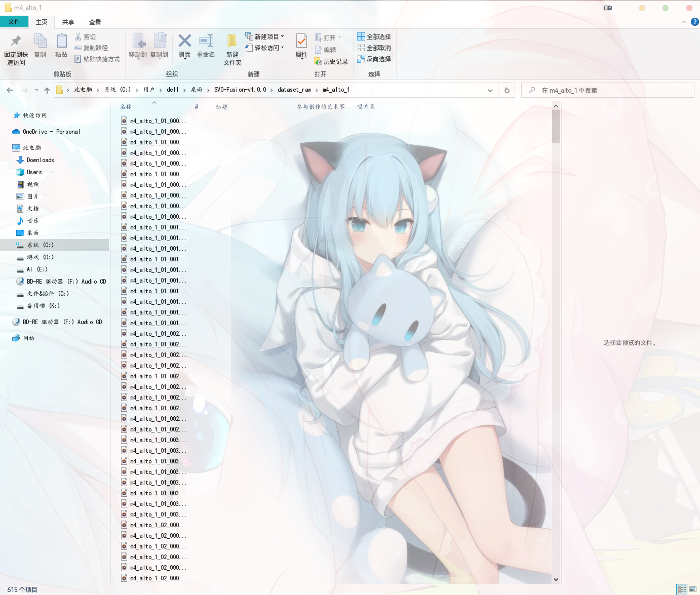Sort by # column header
Screen dimensions: 700x595
pyautogui.click(x=197, y=107)
